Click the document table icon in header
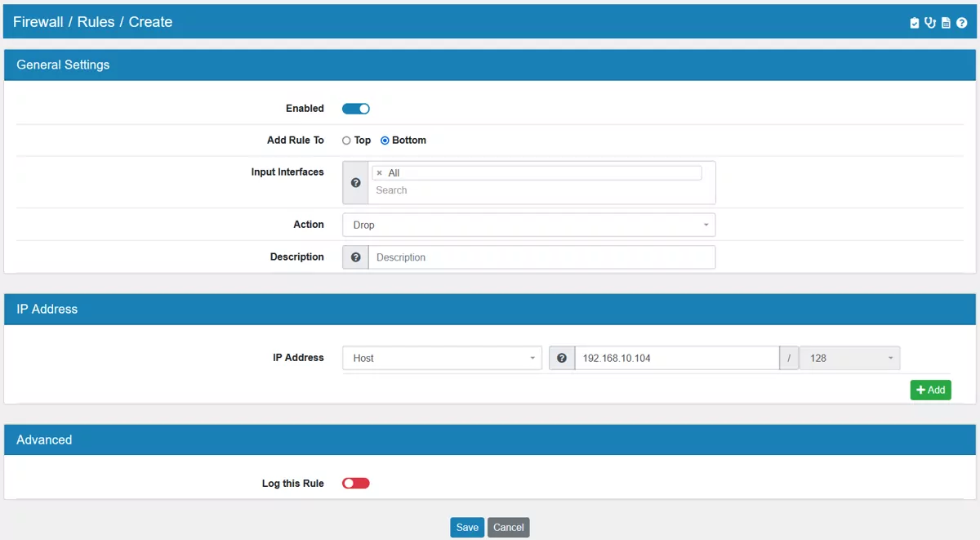Image resolution: width=980 pixels, height=540 pixels. (946, 23)
